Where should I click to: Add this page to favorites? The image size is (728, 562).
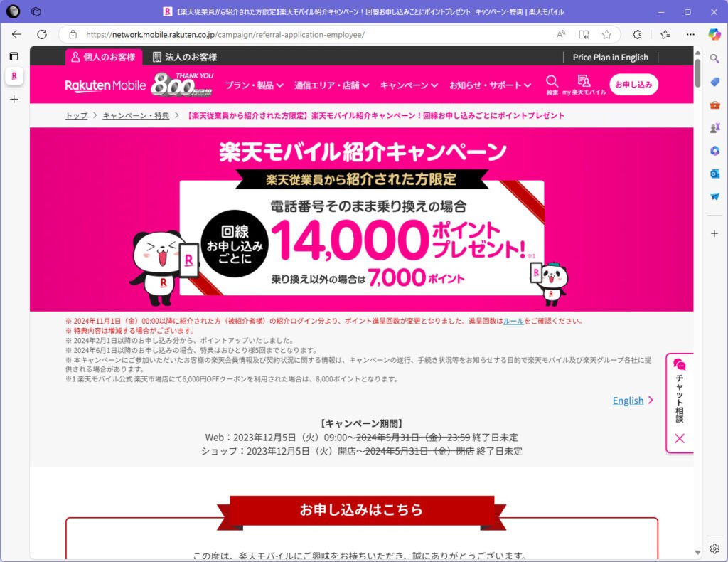click(606, 34)
